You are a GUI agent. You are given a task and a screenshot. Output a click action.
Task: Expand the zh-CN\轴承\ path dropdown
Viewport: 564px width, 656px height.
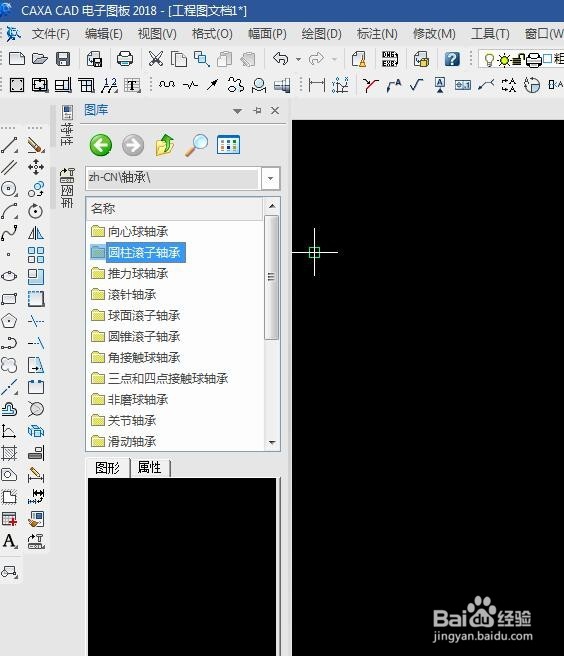pos(271,178)
